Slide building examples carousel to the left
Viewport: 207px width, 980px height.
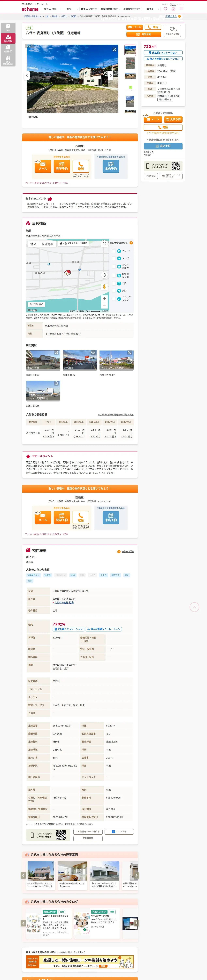23,875
